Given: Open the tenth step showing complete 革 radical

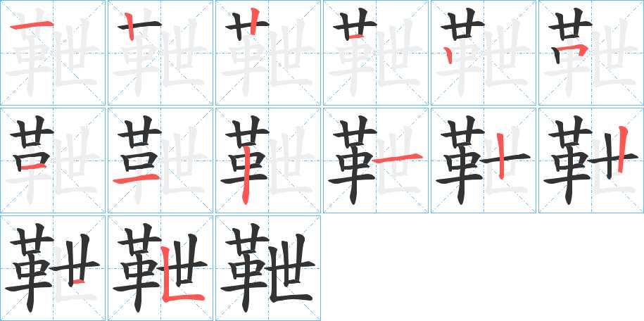Looking at the screenshot, I should (376, 160).
